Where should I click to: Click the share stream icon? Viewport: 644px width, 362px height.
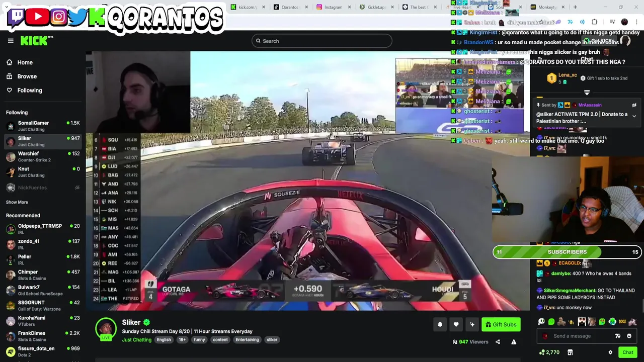click(x=498, y=342)
